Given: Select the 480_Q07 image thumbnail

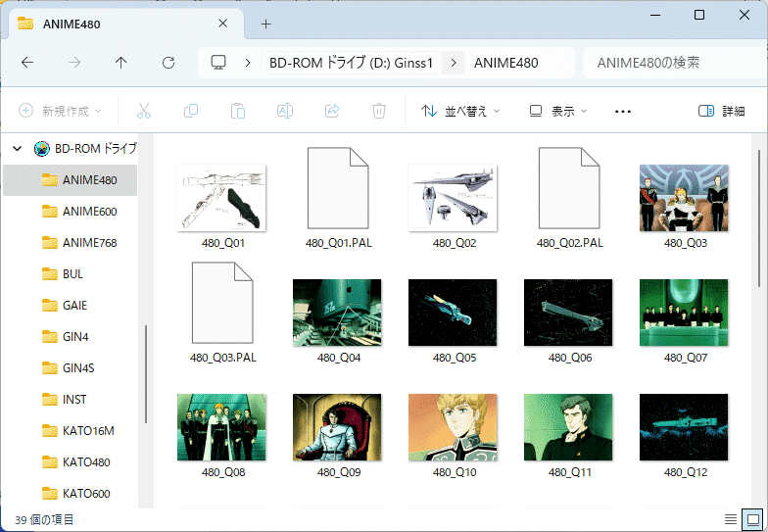Looking at the screenshot, I should 684,313.
